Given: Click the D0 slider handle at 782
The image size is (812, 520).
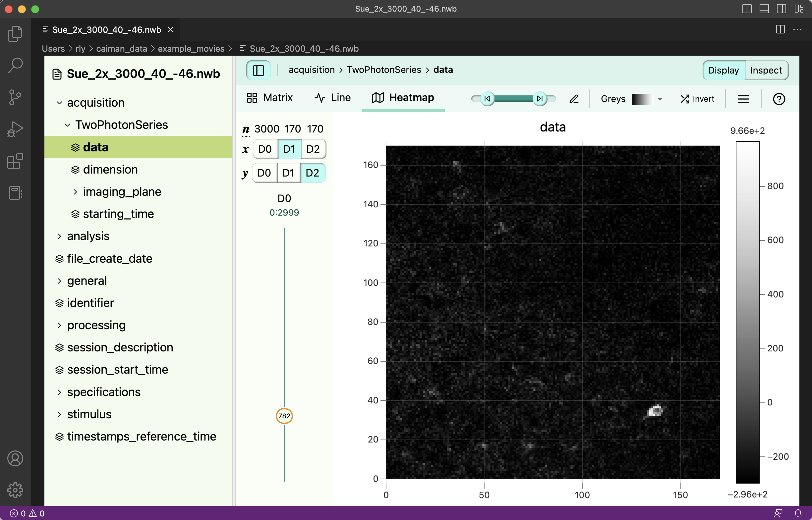Looking at the screenshot, I should coord(284,416).
